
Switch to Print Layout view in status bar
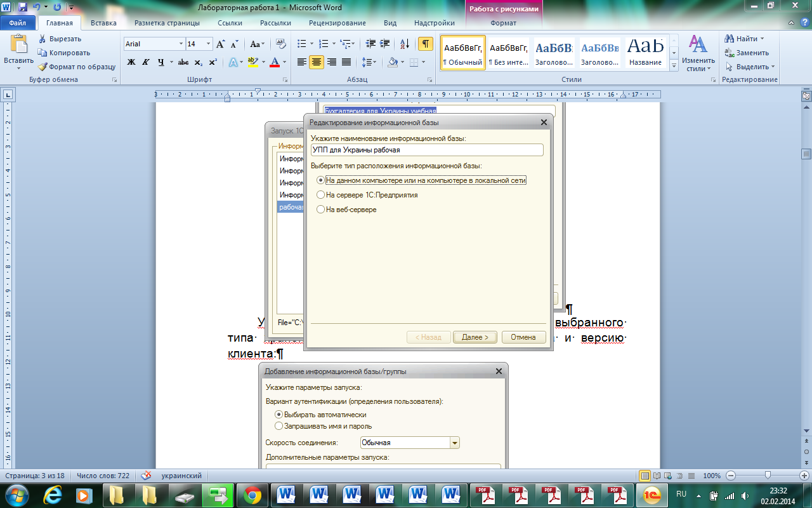(x=645, y=476)
